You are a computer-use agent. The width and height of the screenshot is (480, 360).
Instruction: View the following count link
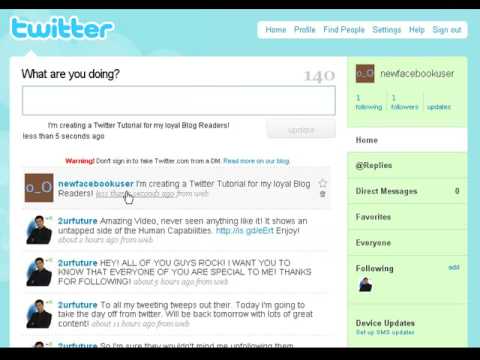[x=369, y=102]
